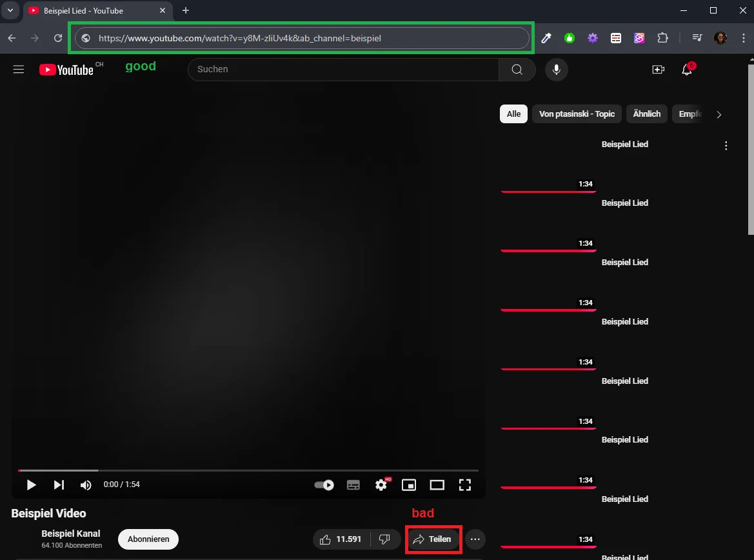This screenshot has width=754, height=560.
Task: Switch to theater mode
Action: (437, 485)
